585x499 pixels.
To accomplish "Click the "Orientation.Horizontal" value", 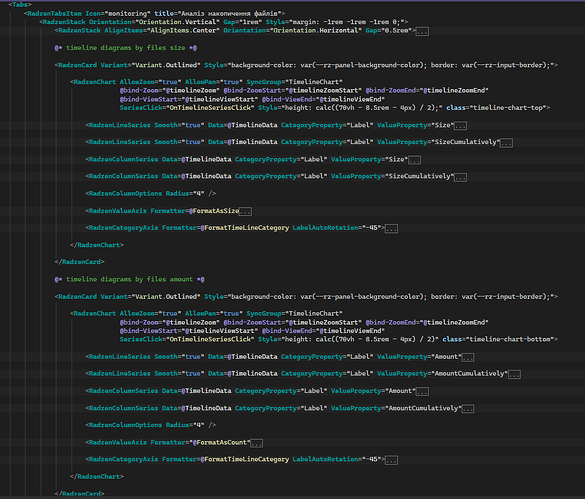I will click(316, 31).
